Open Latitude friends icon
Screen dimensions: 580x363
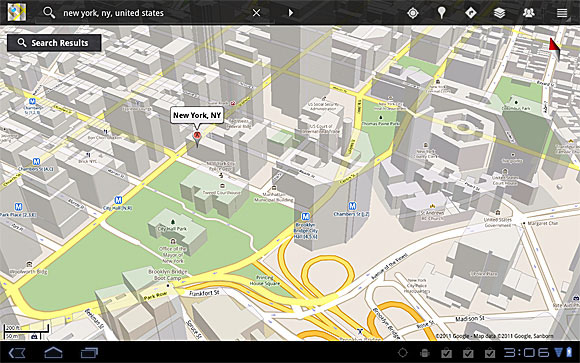click(x=529, y=13)
